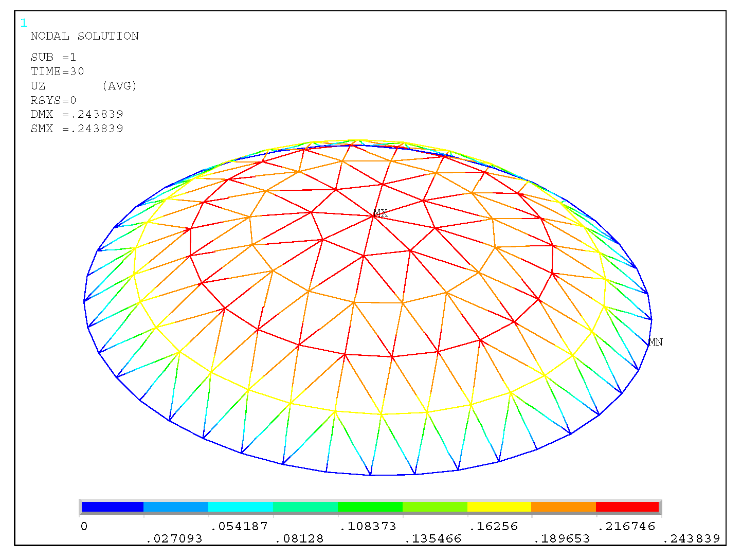Click the TIME=30 label
The image size is (742, 560).
(x=57, y=71)
